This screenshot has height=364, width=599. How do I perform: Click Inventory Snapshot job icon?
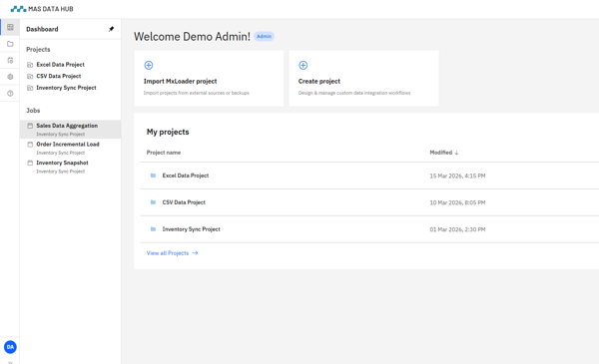30,163
